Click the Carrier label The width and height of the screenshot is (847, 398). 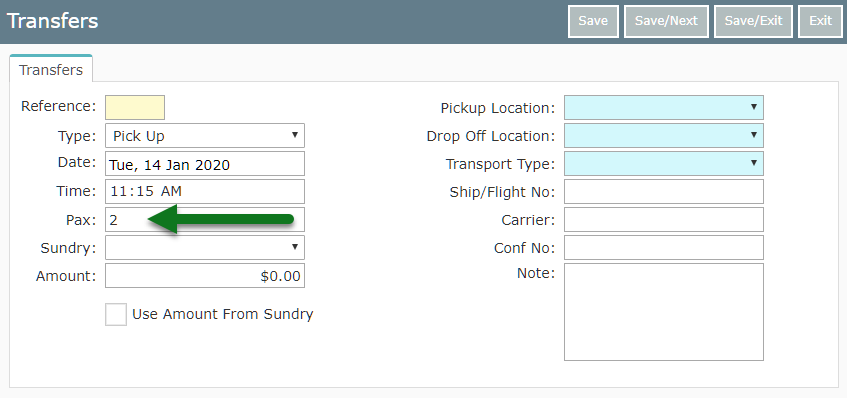click(528, 220)
